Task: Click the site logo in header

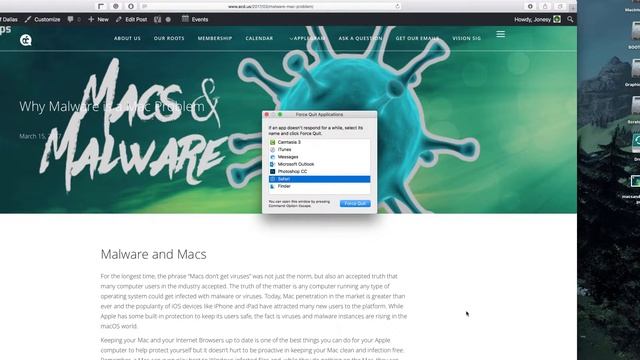Action: pos(26,40)
